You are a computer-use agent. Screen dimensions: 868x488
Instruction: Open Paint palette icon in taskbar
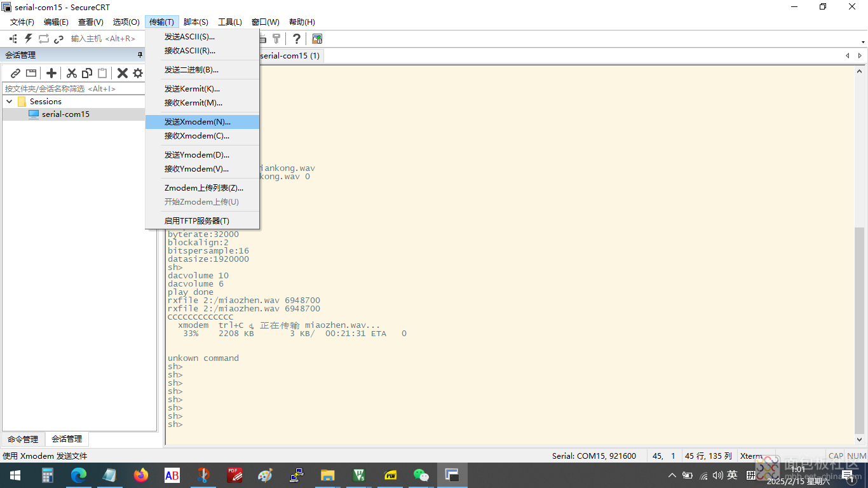tap(266, 475)
